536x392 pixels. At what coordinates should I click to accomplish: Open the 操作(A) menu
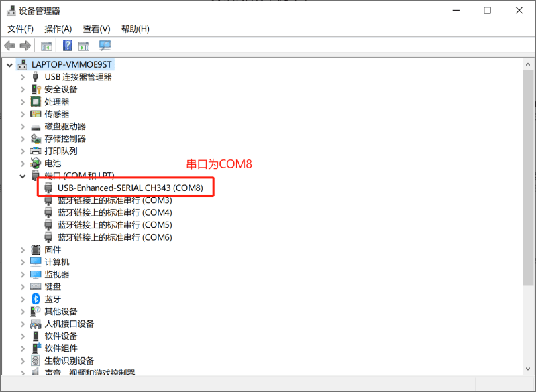[x=58, y=29]
